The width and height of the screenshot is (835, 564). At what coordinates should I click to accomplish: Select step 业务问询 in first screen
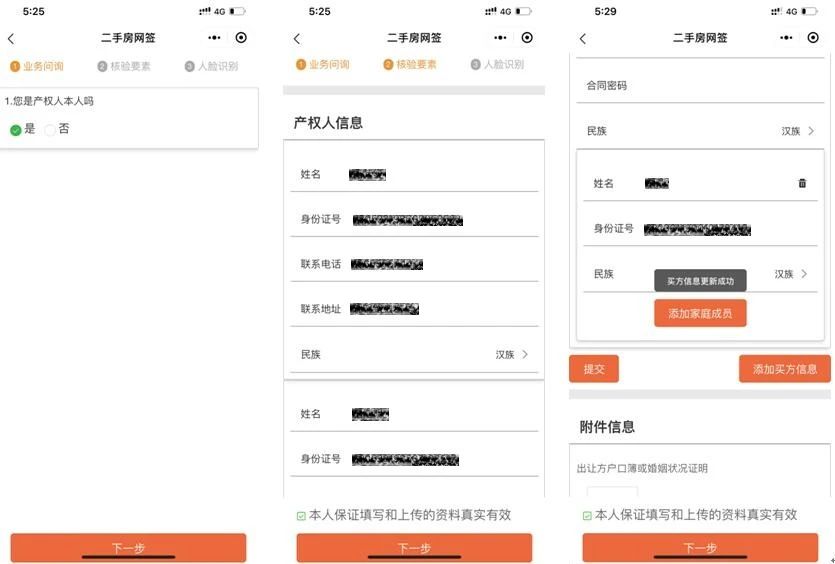tap(37, 66)
